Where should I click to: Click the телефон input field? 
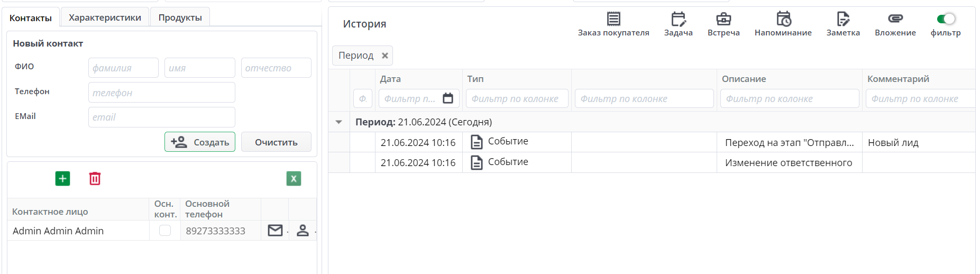pyautogui.click(x=161, y=93)
